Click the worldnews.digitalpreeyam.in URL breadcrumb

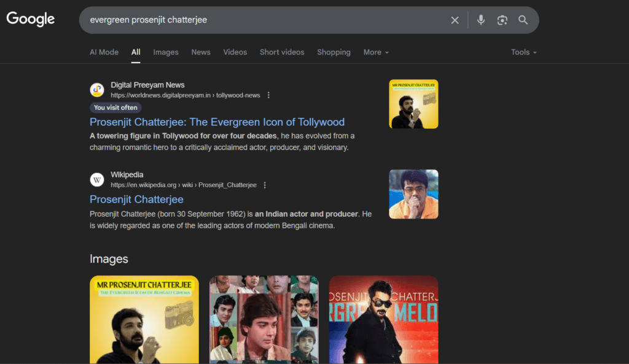point(186,95)
